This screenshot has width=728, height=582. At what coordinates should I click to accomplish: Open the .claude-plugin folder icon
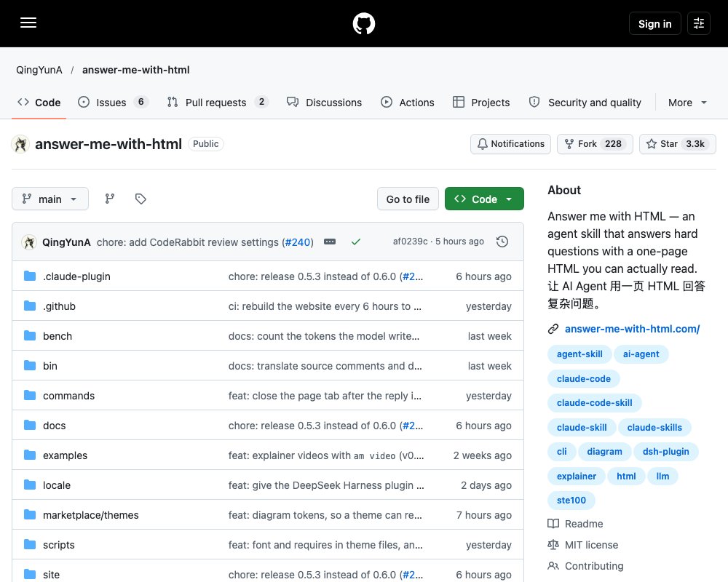(30, 276)
